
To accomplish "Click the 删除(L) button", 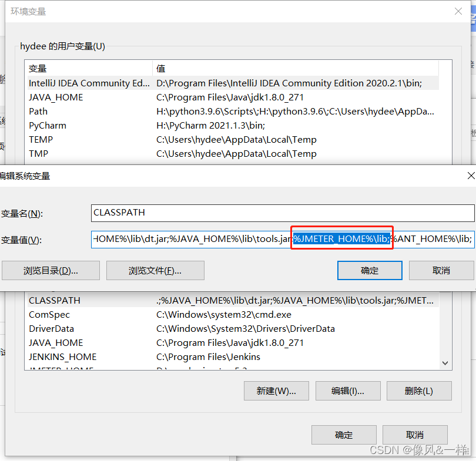I will (419, 391).
